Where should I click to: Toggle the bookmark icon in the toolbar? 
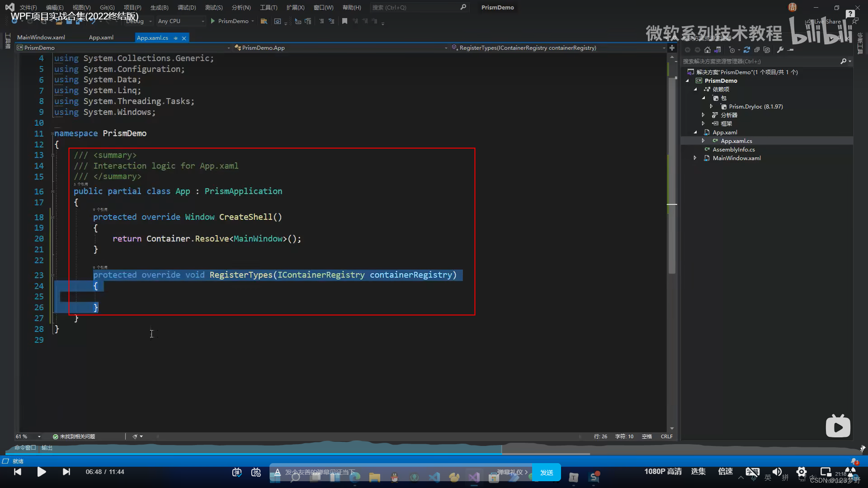[344, 21]
